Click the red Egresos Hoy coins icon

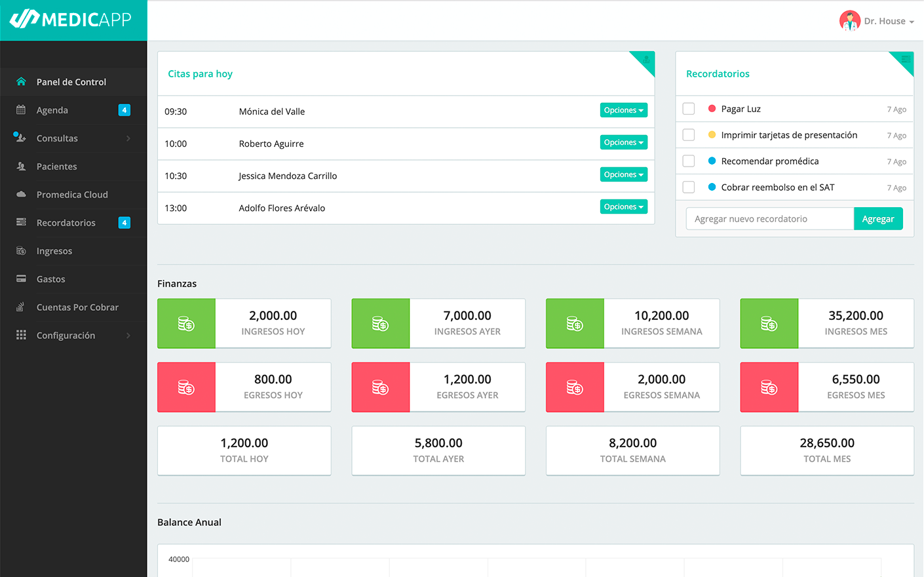[186, 388]
